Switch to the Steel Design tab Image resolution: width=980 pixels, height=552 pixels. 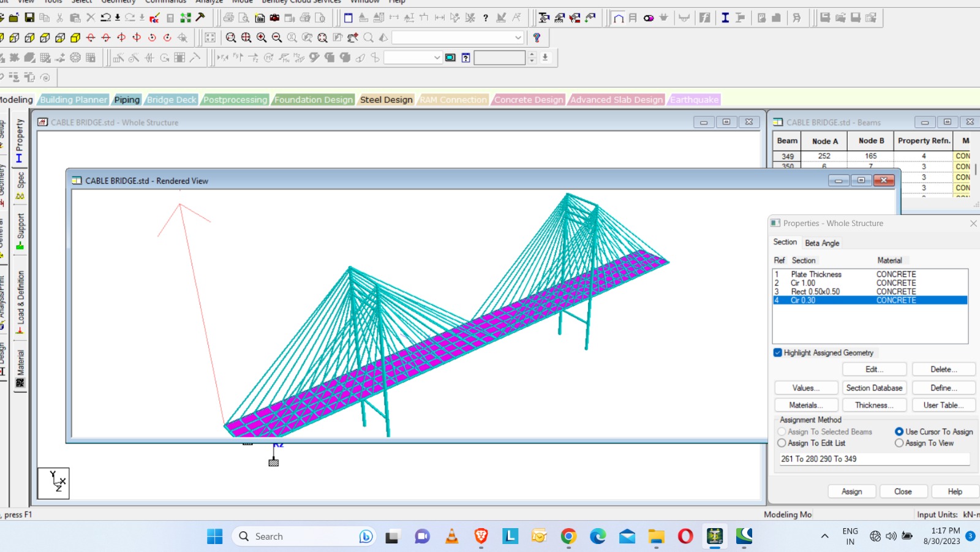coord(386,100)
